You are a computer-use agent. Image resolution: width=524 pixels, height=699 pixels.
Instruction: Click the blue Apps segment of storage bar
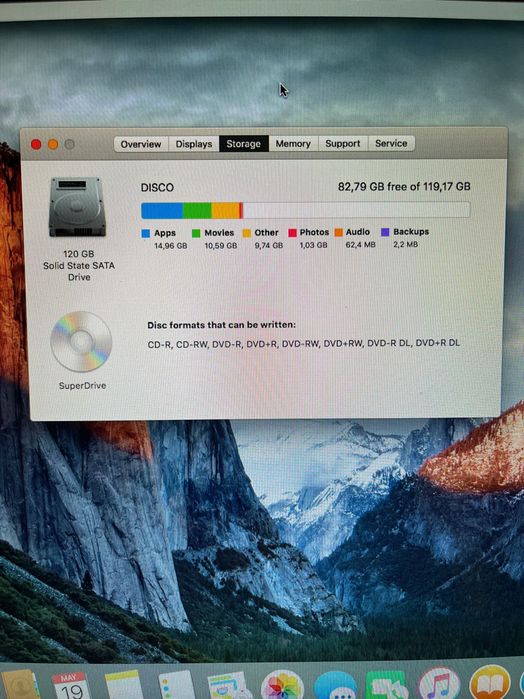[162, 210]
